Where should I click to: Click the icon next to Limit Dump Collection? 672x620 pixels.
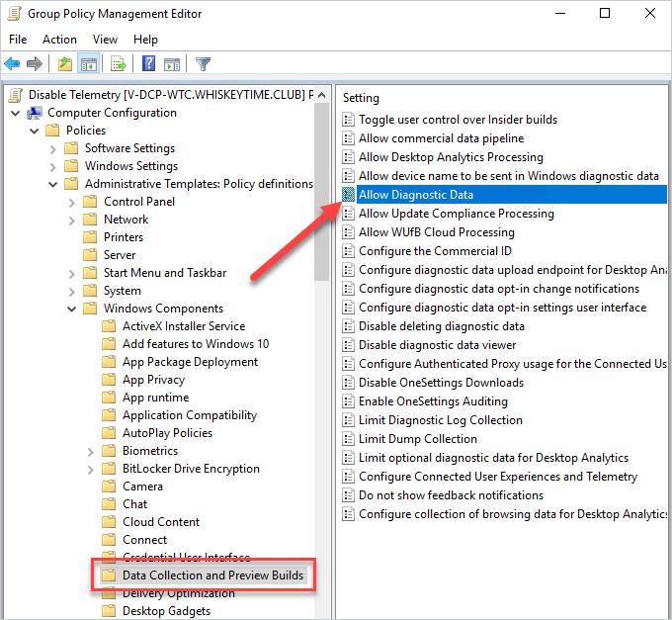pyautogui.click(x=349, y=439)
